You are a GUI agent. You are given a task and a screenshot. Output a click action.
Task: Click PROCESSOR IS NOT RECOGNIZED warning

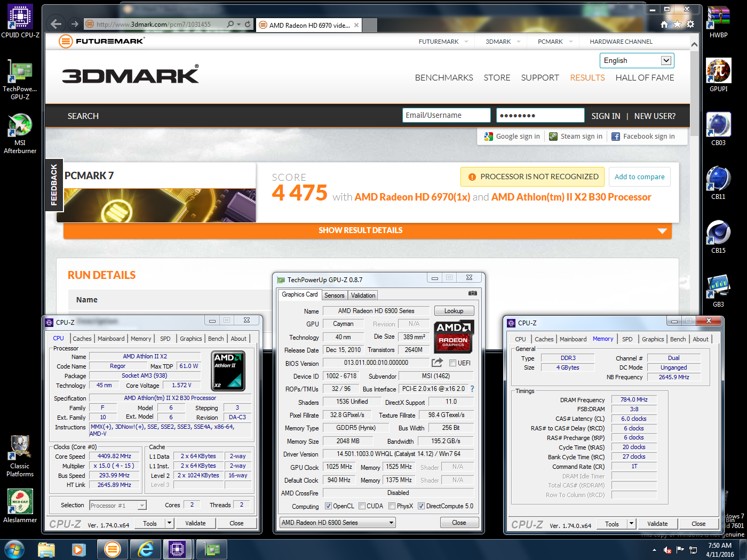533,177
